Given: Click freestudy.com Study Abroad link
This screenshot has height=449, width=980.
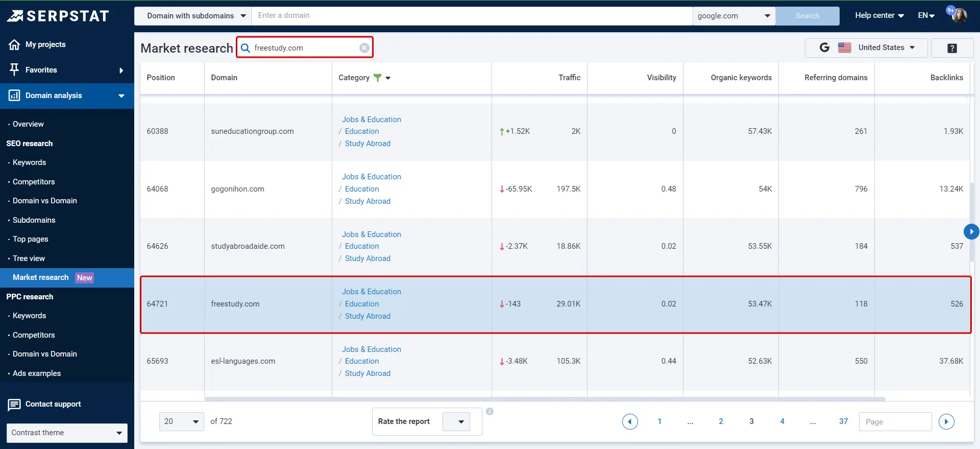Looking at the screenshot, I should pyautogui.click(x=367, y=316).
